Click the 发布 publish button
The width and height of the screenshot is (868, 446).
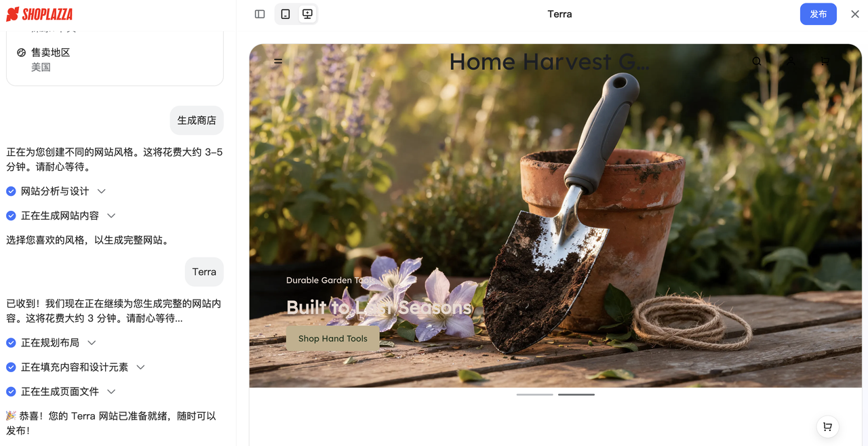click(818, 14)
